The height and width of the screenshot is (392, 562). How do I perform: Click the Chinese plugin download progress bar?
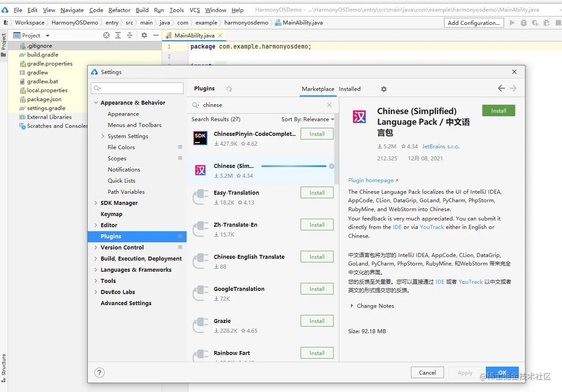coord(294,166)
